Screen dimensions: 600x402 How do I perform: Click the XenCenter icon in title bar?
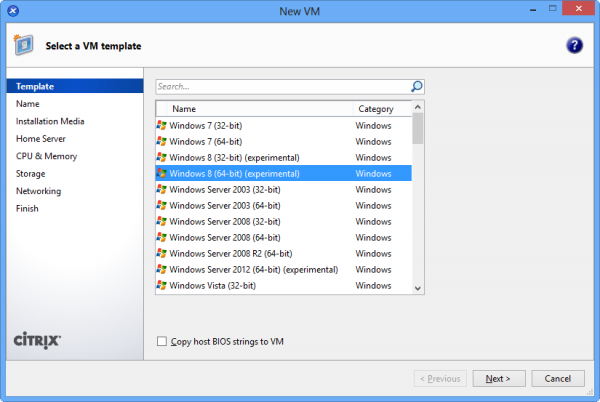click(x=13, y=11)
